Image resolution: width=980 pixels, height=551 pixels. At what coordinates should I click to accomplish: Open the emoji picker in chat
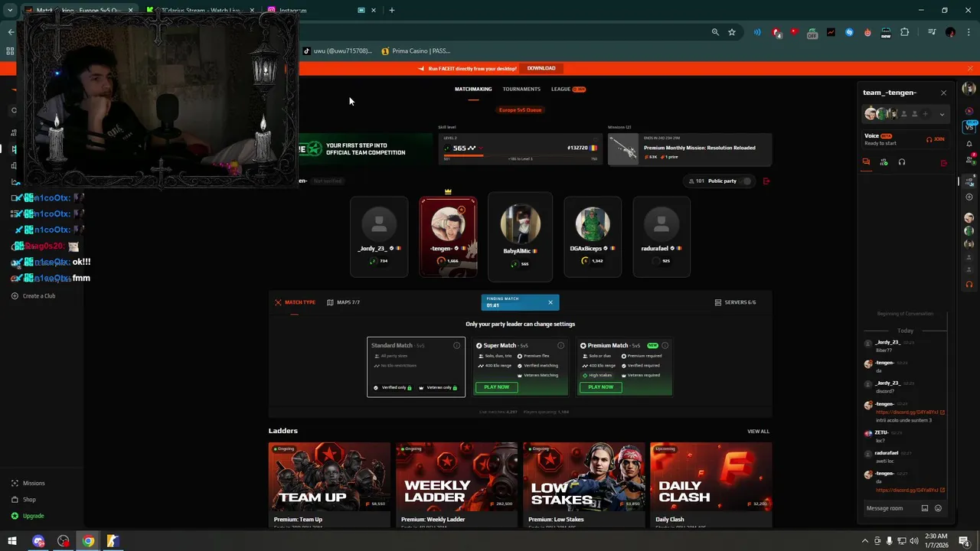938,508
